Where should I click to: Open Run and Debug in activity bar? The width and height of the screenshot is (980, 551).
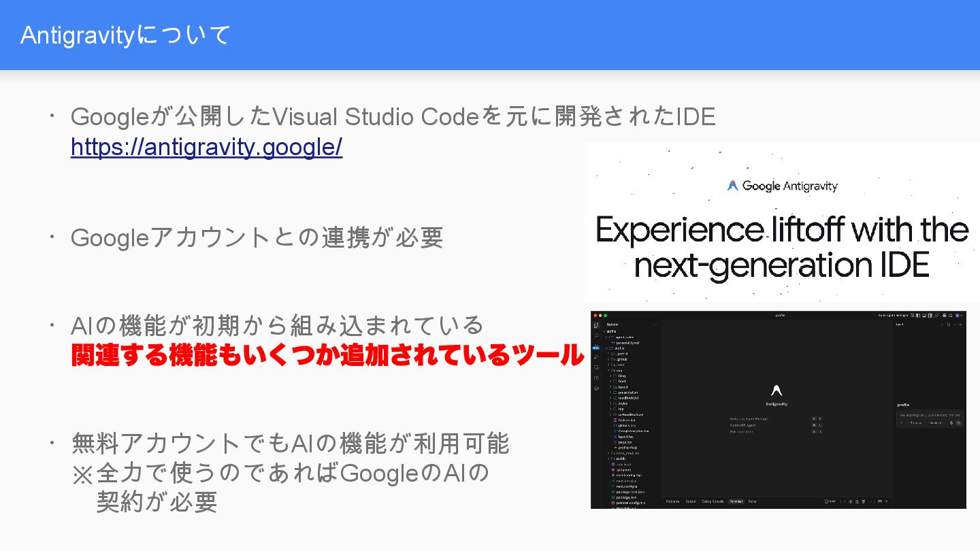tap(596, 357)
